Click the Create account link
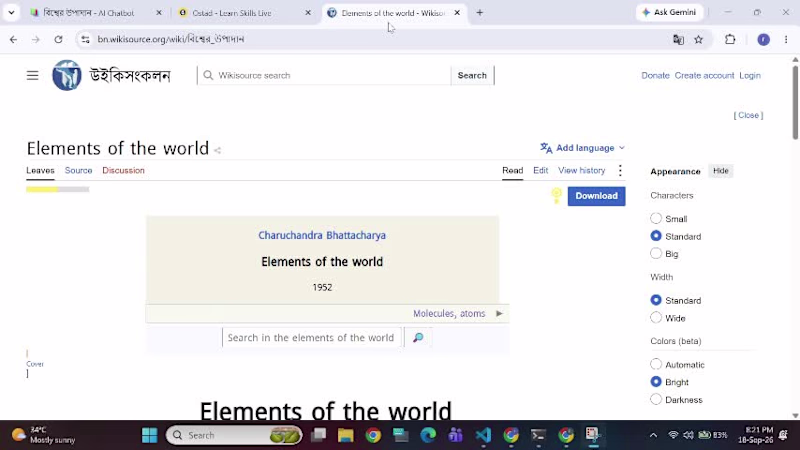 click(704, 76)
